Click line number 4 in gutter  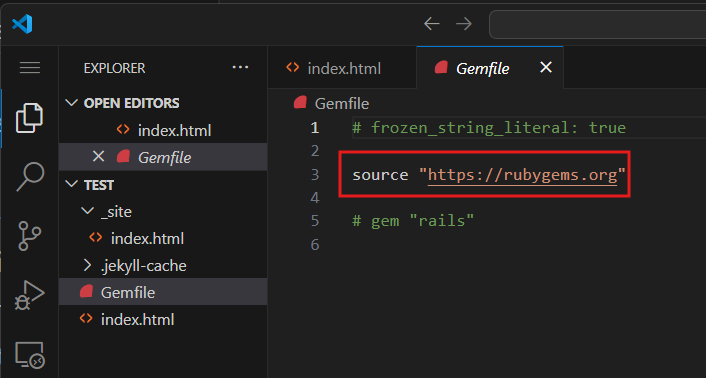pos(315,198)
